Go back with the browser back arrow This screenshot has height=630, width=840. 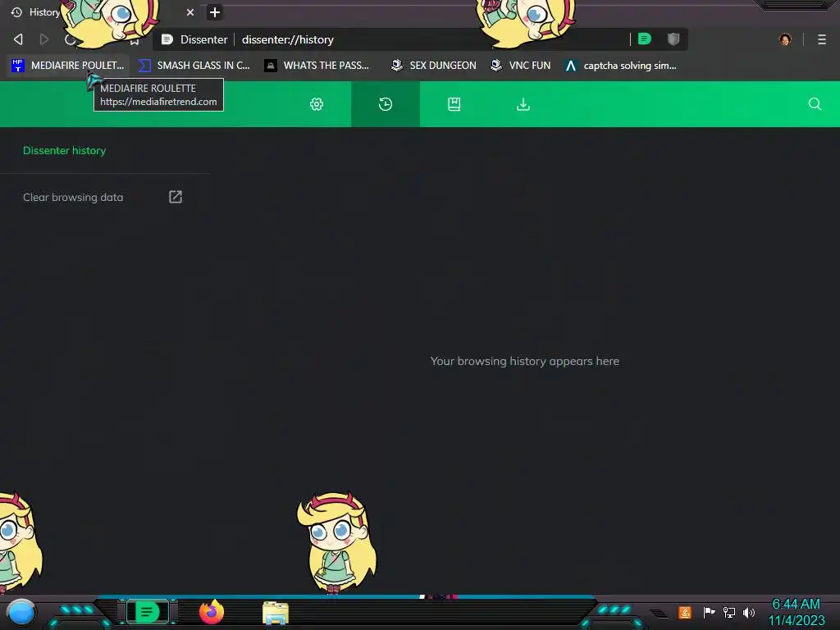18,39
